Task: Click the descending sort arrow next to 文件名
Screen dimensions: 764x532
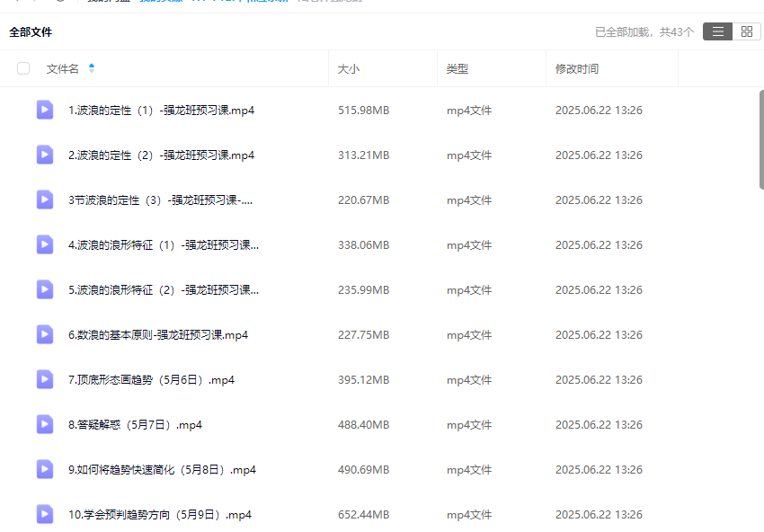Action: 92,71
